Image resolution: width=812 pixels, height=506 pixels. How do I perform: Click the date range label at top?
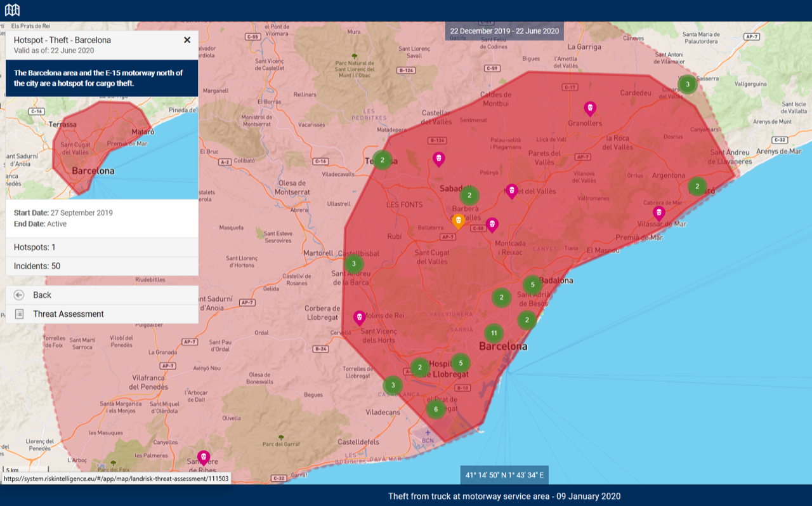tap(504, 31)
